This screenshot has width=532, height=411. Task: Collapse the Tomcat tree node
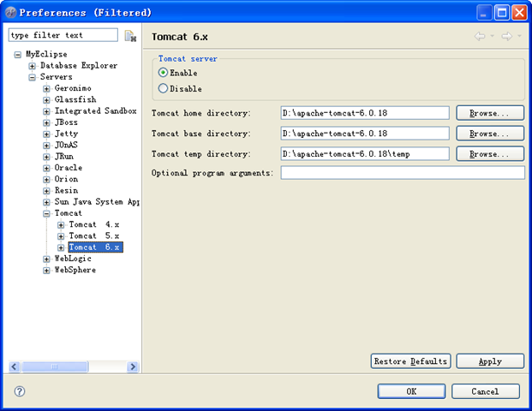[x=46, y=214]
